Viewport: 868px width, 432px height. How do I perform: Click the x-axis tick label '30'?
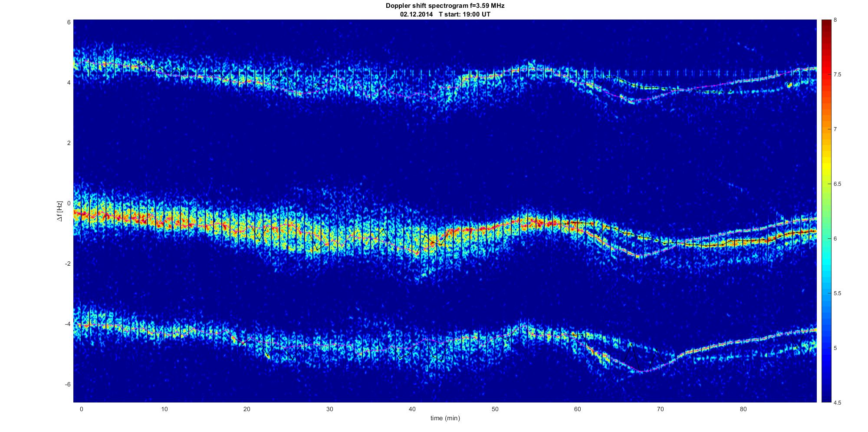(x=329, y=409)
